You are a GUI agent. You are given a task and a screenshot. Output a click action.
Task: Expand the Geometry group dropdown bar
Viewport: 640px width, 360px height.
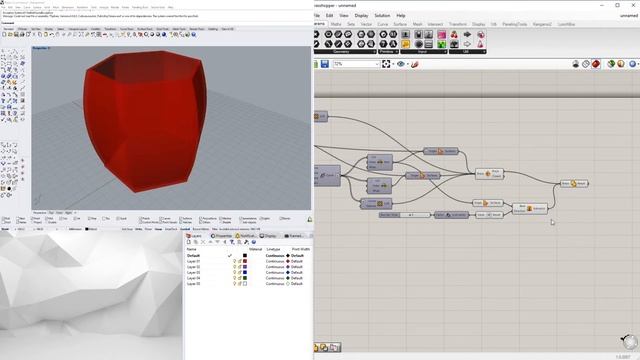(x=344, y=52)
